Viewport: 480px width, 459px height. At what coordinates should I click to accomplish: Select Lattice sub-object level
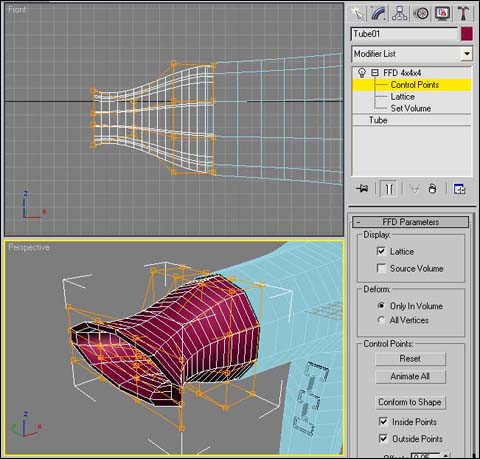(x=402, y=97)
